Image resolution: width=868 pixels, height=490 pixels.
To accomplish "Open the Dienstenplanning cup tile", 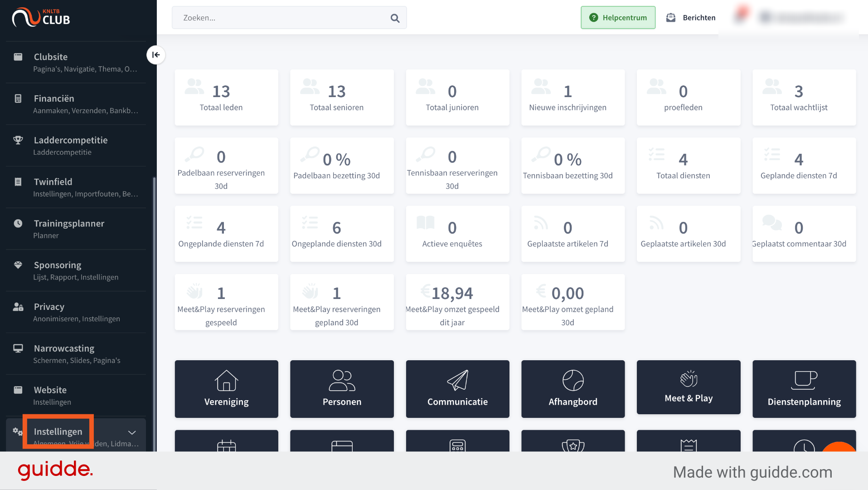I will click(804, 389).
